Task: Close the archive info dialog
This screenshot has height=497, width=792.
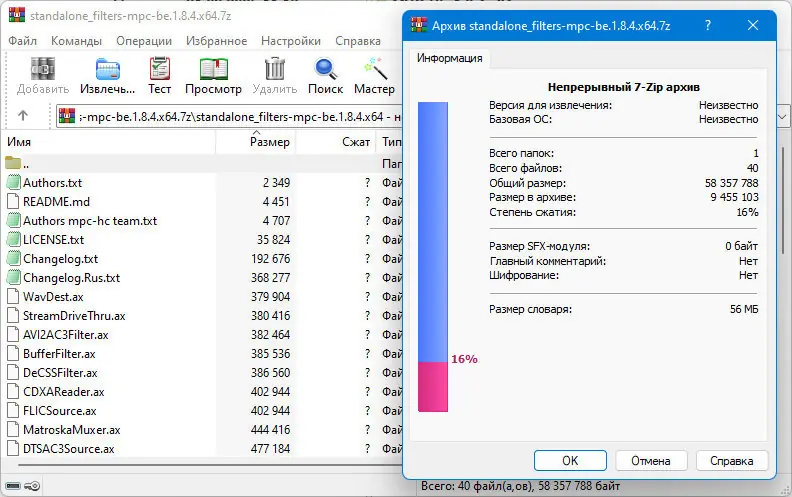Action: [x=753, y=25]
